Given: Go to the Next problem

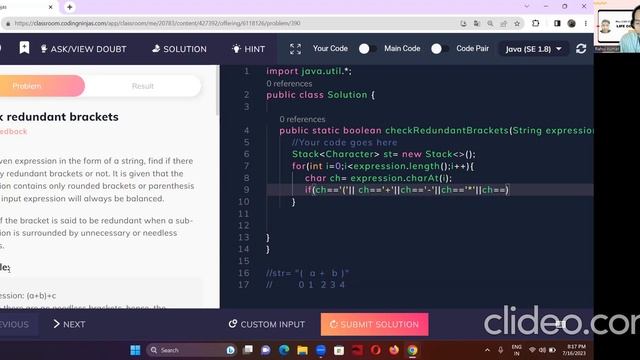Looking at the screenshot, I should (x=69, y=324).
